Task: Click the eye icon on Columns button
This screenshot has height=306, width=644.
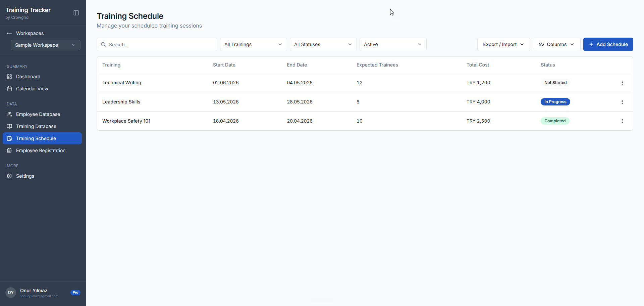Action: point(541,44)
